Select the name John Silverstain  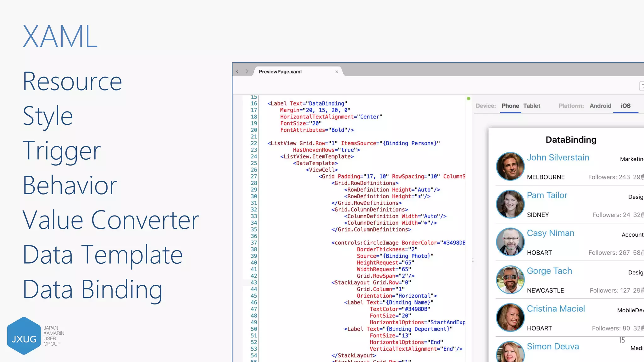(558, 157)
